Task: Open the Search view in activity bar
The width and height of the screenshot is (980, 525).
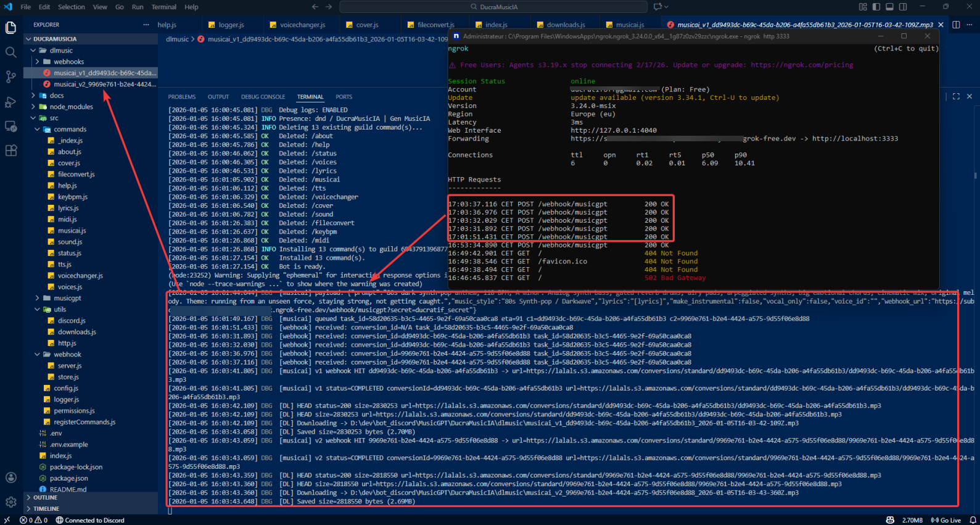Action: pos(10,52)
